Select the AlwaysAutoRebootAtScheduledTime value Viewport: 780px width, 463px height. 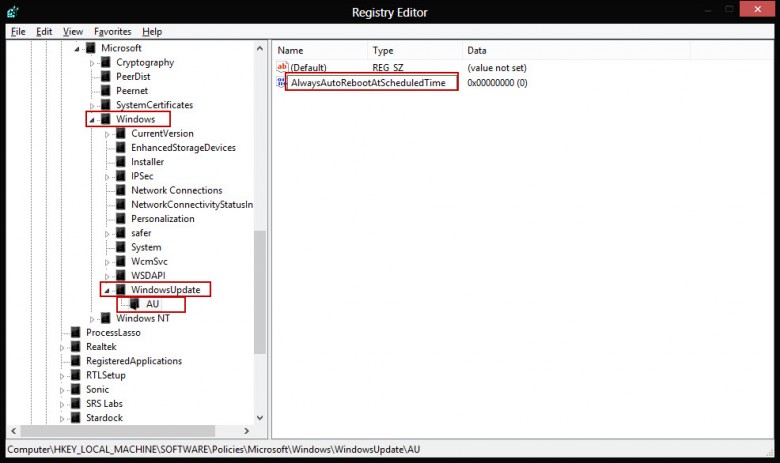(368, 83)
